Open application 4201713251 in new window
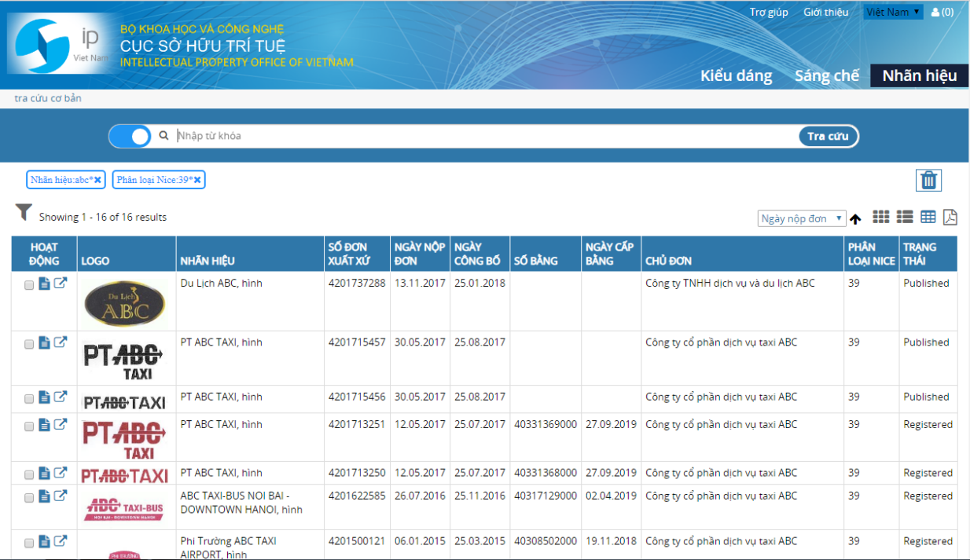The image size is (970, 560). point(61,424)
